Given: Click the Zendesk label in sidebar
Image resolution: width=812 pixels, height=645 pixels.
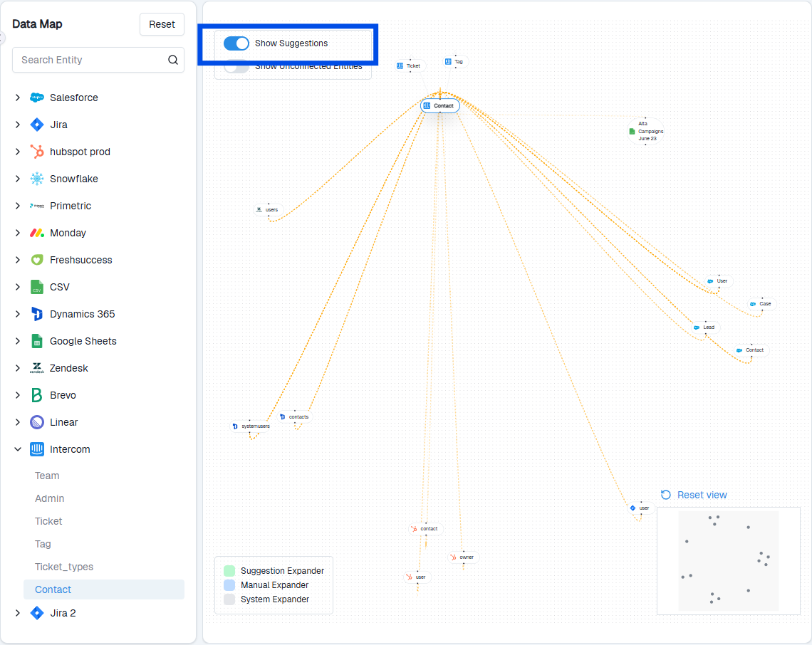Looking at the screenshot, I should point(69,368).
